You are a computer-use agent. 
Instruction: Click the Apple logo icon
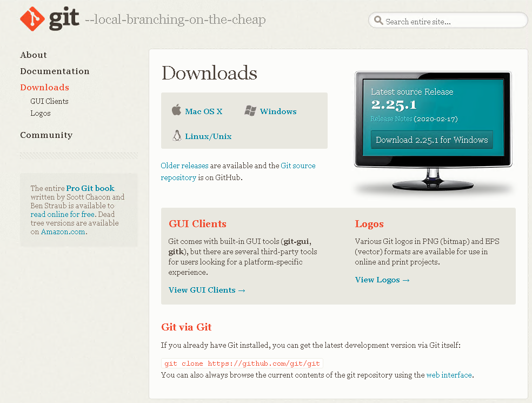click(176, 110)
